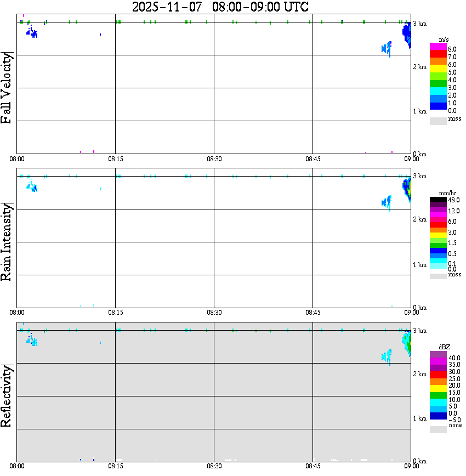Click the "mm/hr" unit label
This screenshot has height=476, width=466.
coord(447,193)
